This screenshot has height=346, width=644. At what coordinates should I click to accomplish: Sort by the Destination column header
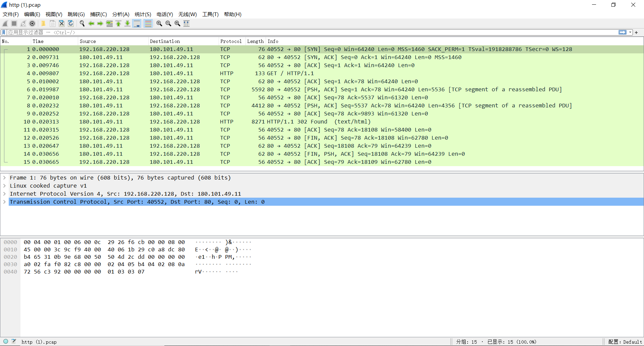pos(183,41)
